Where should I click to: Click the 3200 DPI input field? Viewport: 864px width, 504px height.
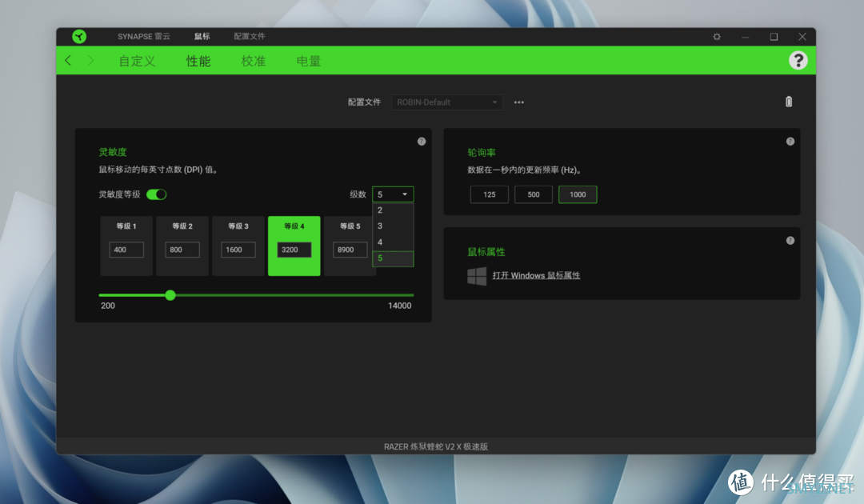click(x=294, y=250)
